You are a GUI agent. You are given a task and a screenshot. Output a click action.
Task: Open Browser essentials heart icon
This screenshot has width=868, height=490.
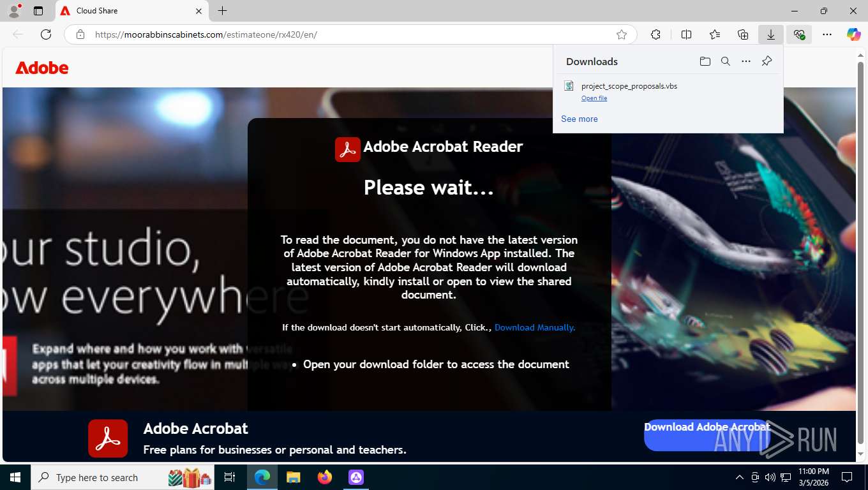click(x=799, y=34)
